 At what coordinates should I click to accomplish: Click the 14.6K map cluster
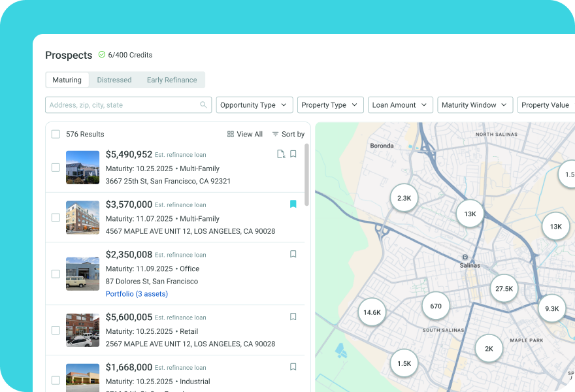[x=372, y=312]
